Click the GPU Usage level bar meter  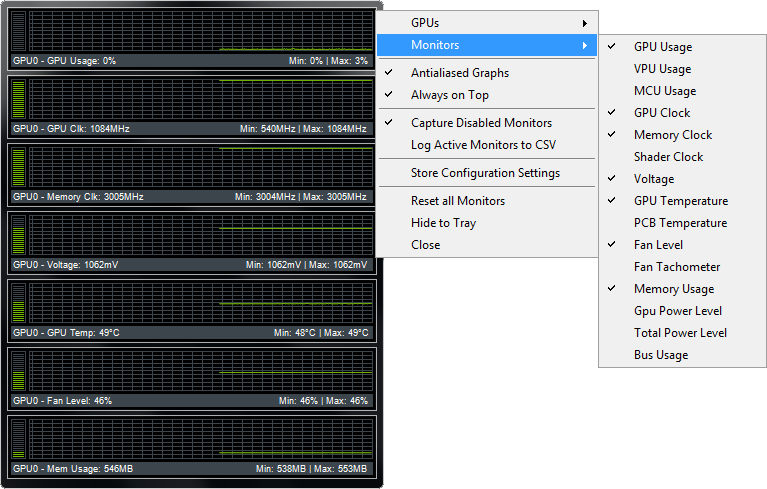(19, 31)
